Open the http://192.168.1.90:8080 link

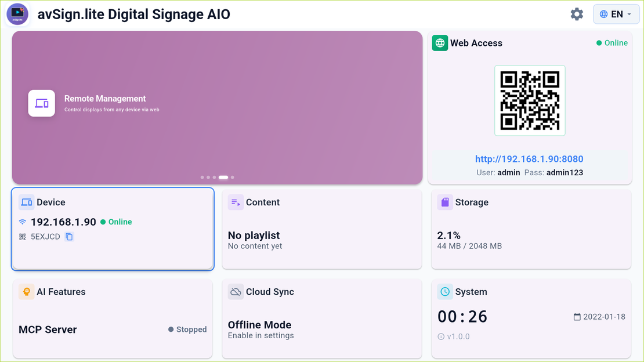(530, 158)
